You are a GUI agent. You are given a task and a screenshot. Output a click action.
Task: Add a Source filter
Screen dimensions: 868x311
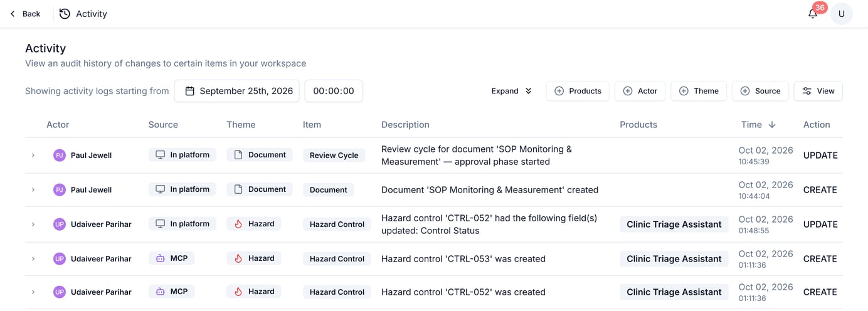(x=760, y=91)
